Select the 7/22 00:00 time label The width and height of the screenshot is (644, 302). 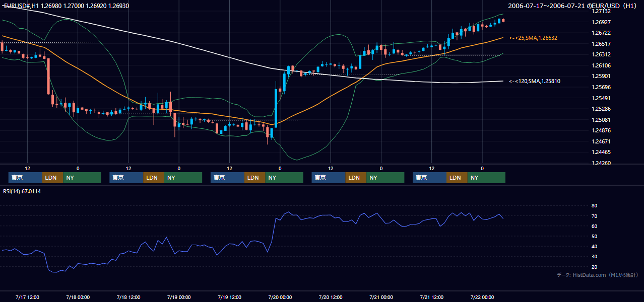point(482,297)
